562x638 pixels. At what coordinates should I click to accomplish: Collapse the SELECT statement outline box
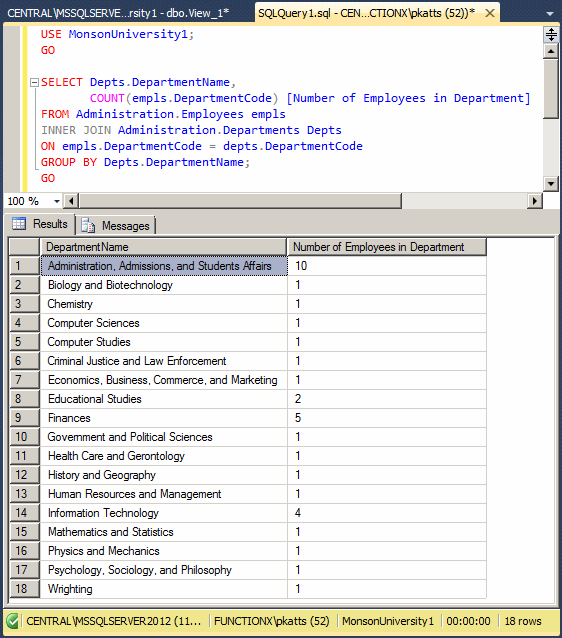pyautogui.click(x=35, y=83)
